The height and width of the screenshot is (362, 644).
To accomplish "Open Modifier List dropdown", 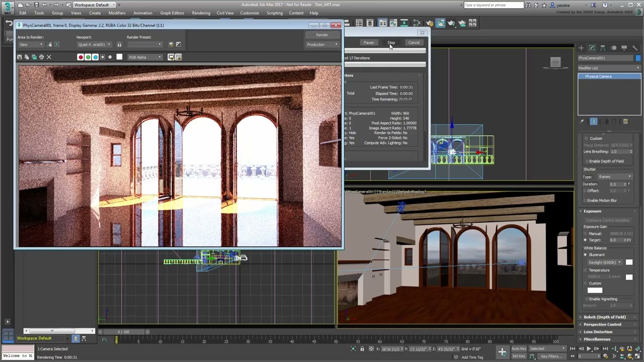I will 609,68.
